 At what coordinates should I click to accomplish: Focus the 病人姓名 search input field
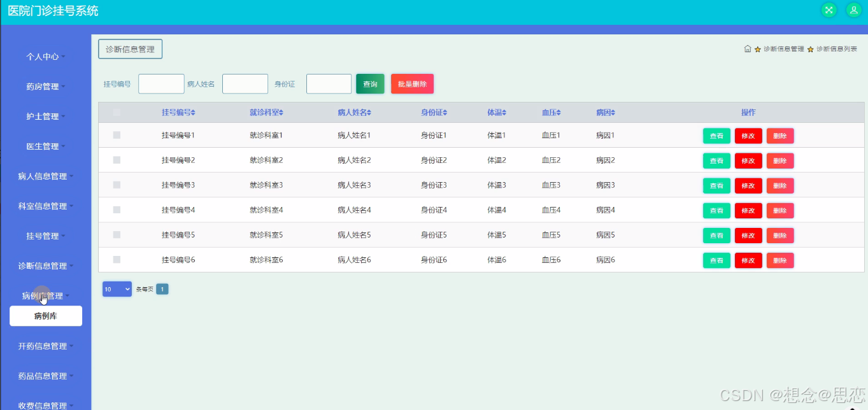pos(245,84)
